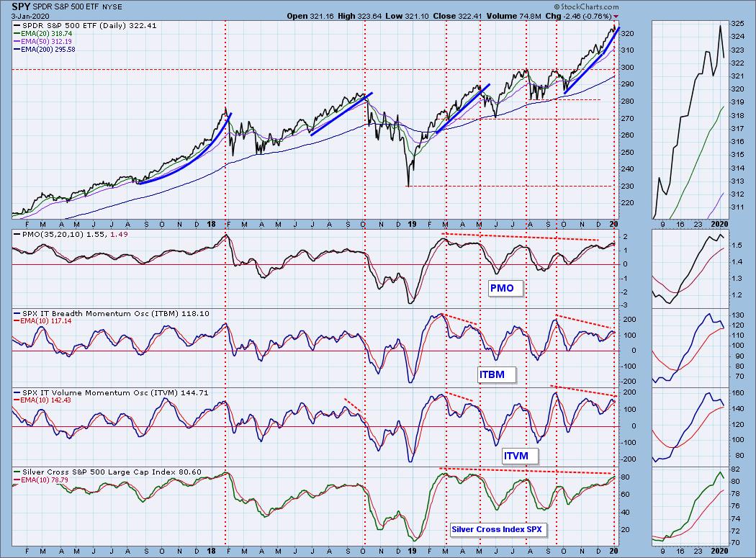Click the EMA(10) 117.14 legend entry

(x=43, y=320)
